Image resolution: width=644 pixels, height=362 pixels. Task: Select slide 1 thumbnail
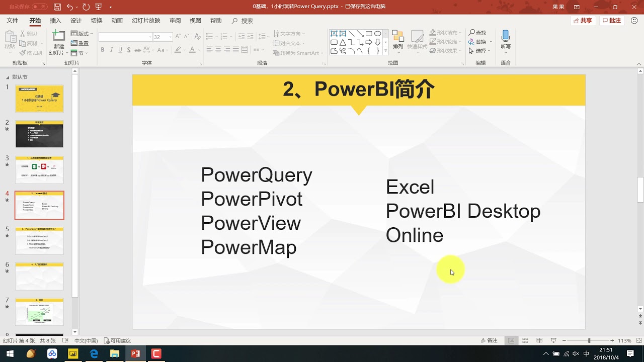39,99
